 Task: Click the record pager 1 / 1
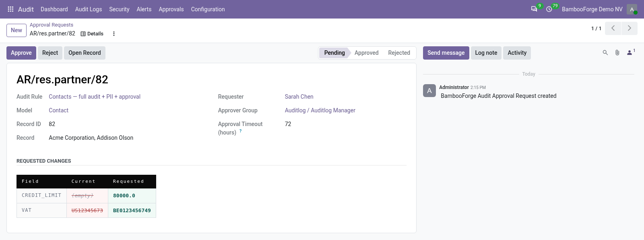pos(596,28)
